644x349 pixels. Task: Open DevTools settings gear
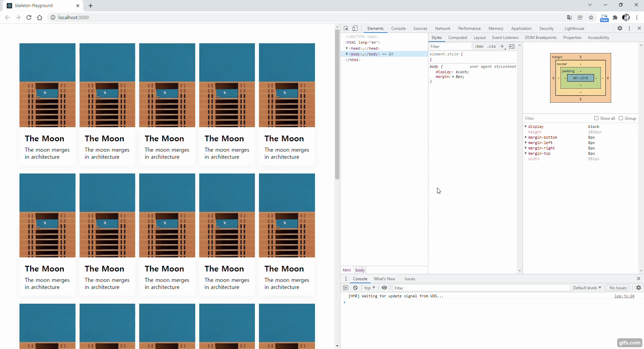coord(620,29)
